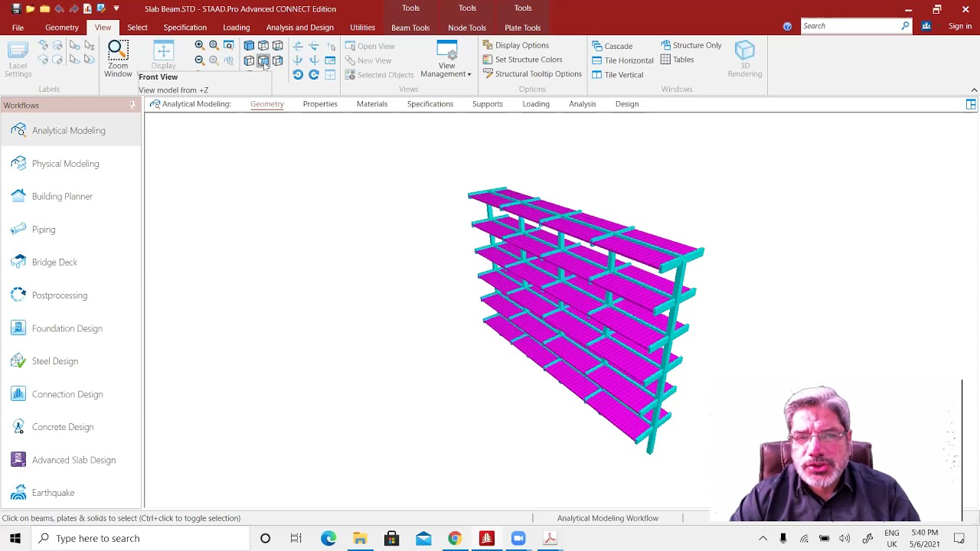This screenshot has width=980, height=551.
Task: Open the Design page
Action: tap(627, 104)
